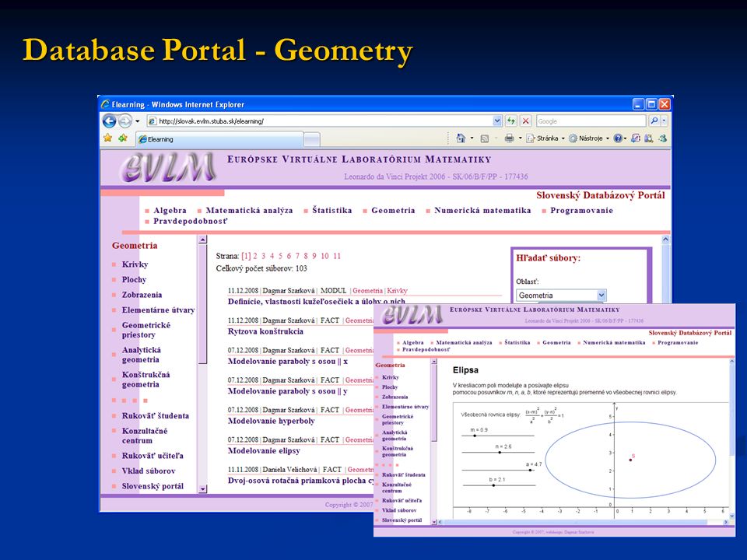Open the file Modelovanie elipsy
Screen dimensions: 747x560
264,451
